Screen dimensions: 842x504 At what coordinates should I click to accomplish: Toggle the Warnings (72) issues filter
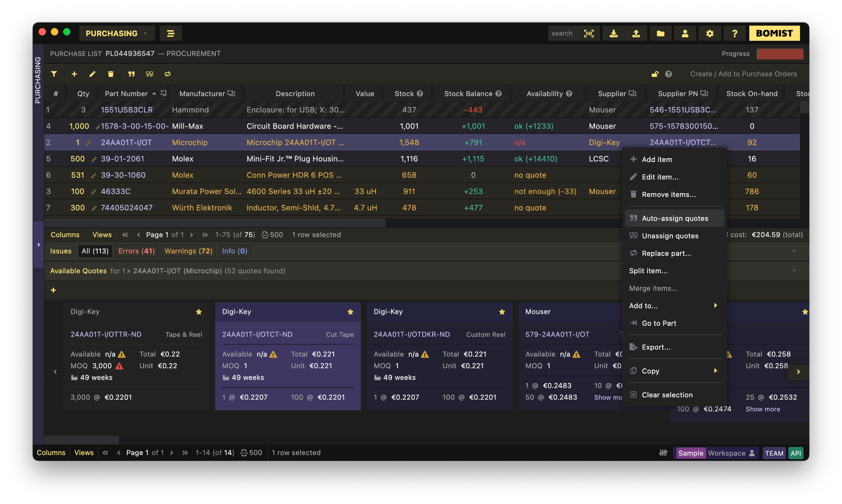pyautogui.click(x=188, y=251)
